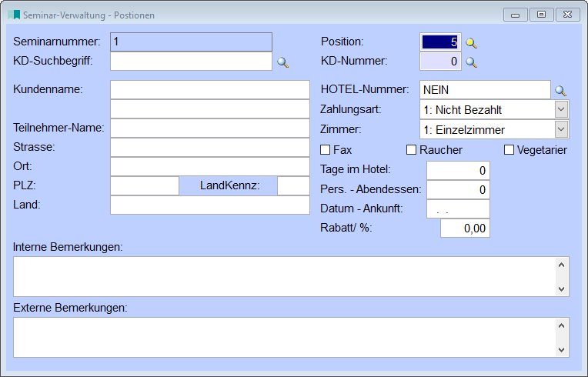The image size is (588, 377).
Task: Click the Kundenname input field
Action: click(209, 89)
